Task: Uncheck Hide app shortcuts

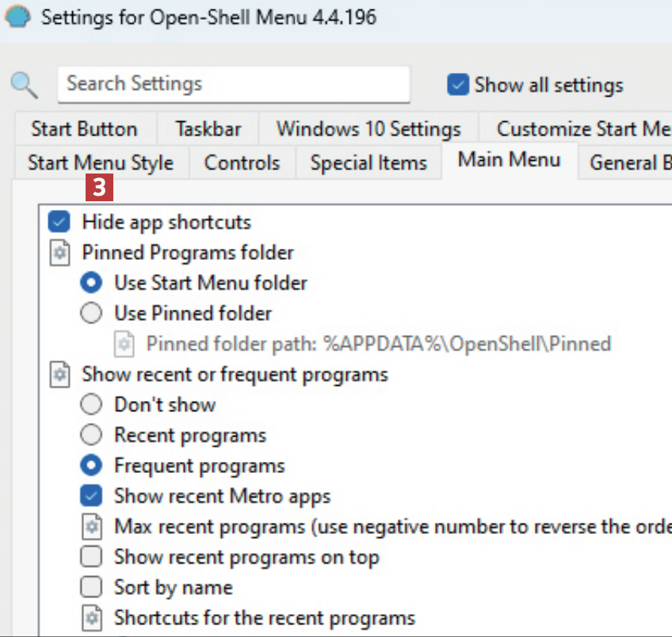Action: 59,223
